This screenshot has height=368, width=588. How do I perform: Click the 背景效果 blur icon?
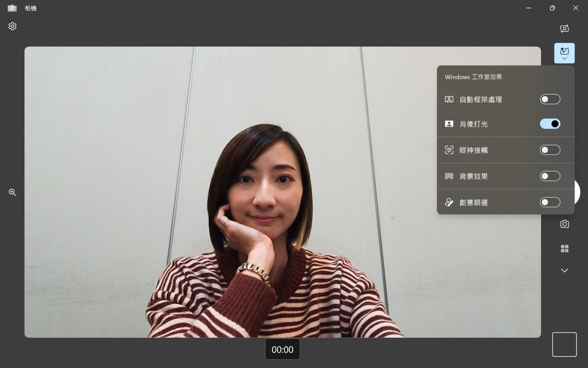pyautogui.click(x=449, y=176)
